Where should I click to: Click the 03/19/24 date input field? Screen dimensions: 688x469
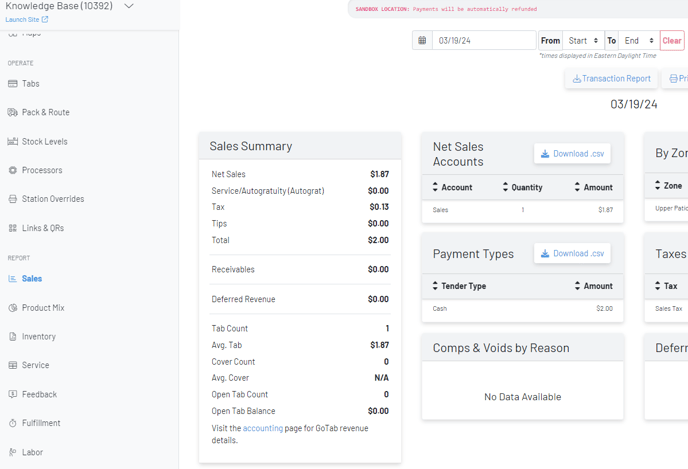[x=483, y=41]
